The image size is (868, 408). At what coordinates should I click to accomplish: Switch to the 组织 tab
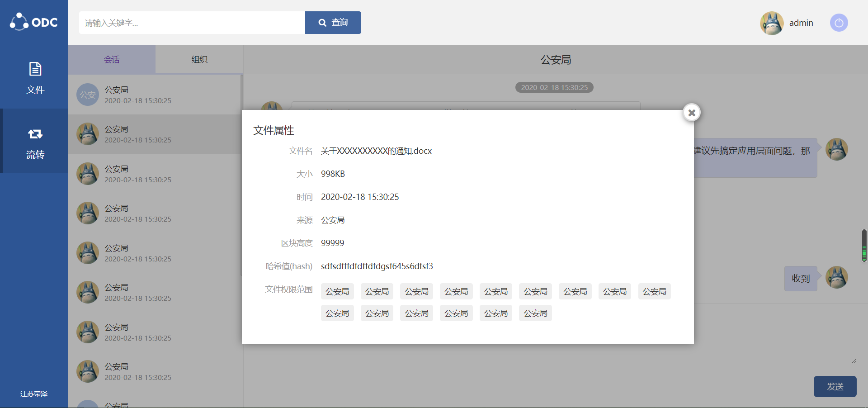199,59
